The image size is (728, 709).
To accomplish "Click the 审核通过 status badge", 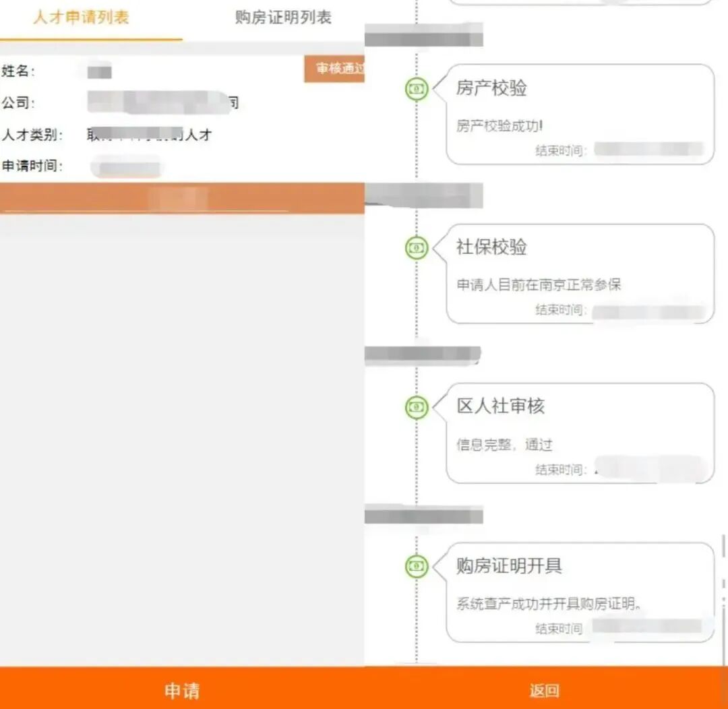I will pyautogui.click(x=334, y=69).
